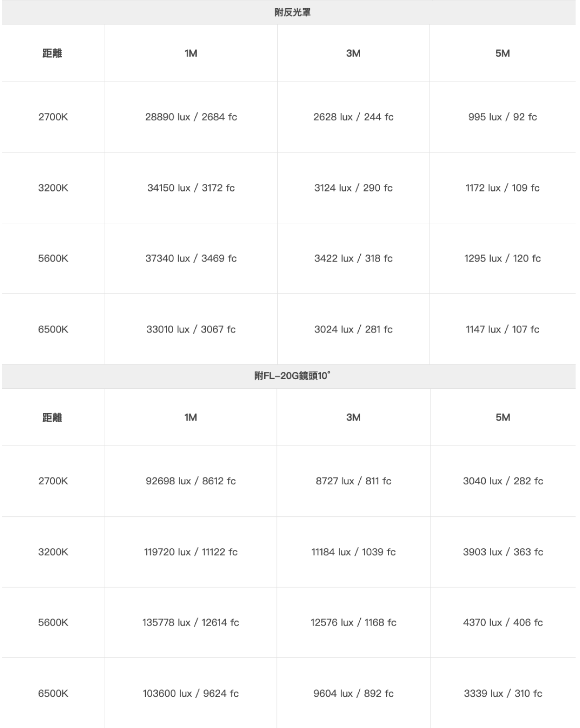The image size is (580, 728).
Task: Select the 1172 lux / 109 fc value
Action: coord(503,188)
